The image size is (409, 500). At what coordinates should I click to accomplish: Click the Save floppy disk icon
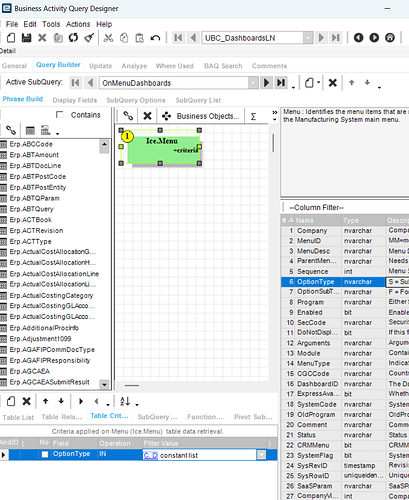tap(26, 38)
